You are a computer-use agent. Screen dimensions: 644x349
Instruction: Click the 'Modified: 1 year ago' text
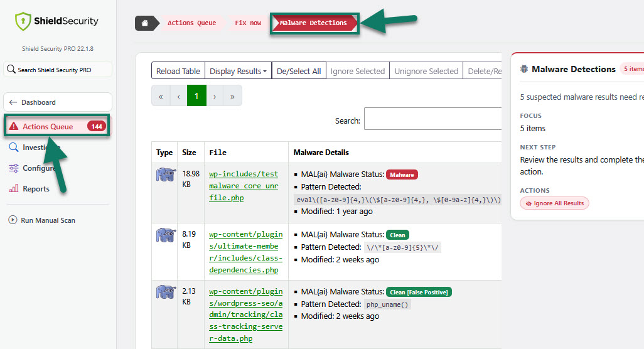coord(337,212)
